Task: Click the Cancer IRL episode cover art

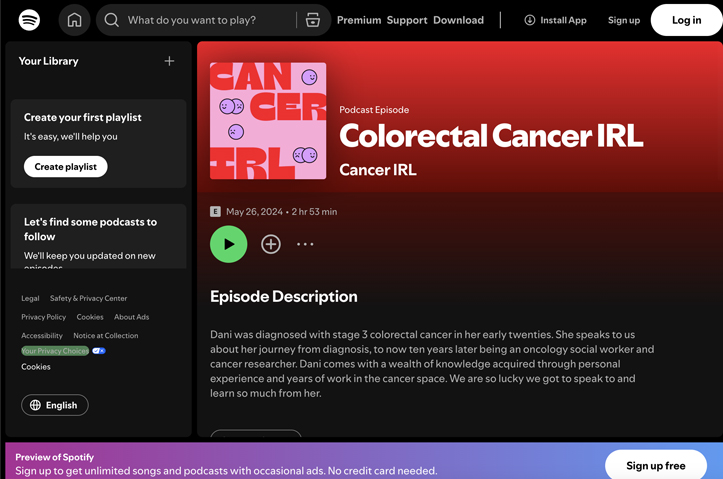Action: 268,121
